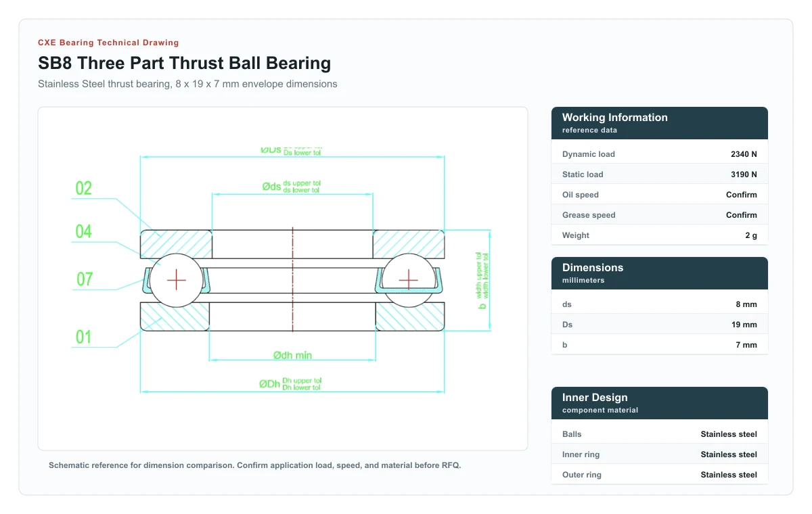
Task: Click the right ball in the drawing
Action: [x=409, y=280]
